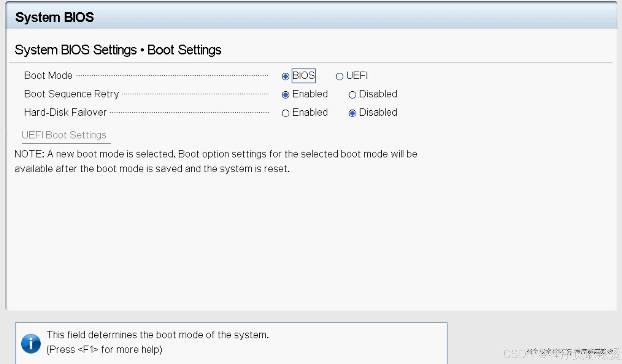Click the Boot Settings breadcrumb heading
This screenshot has width=622, height=364.
[x=184, y=50]
